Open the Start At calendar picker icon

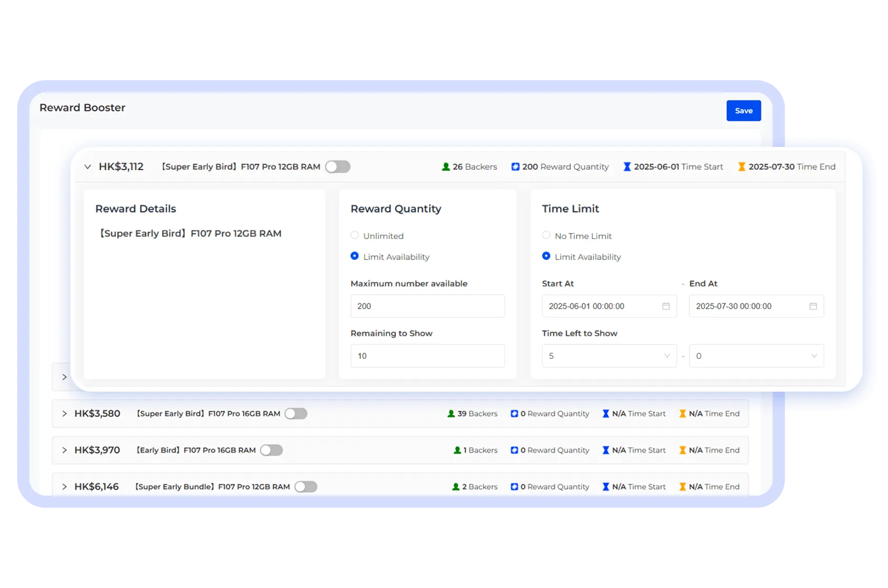[x=665, y=306]
